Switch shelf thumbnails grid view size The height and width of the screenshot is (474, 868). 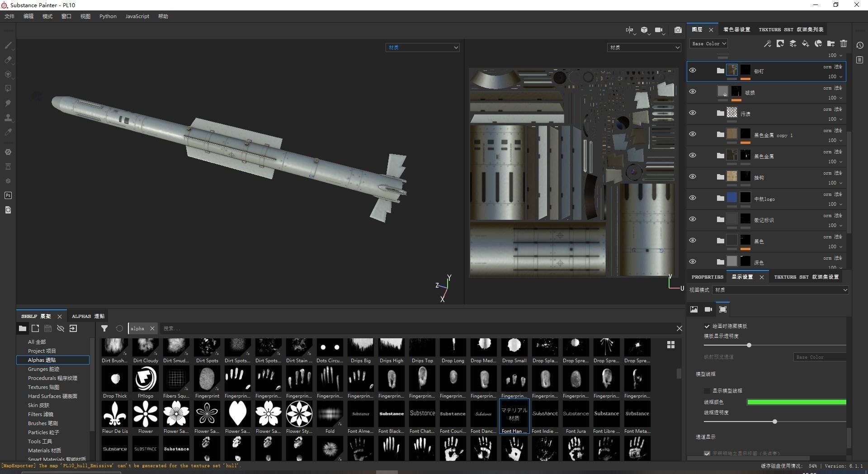pos(671,345)
